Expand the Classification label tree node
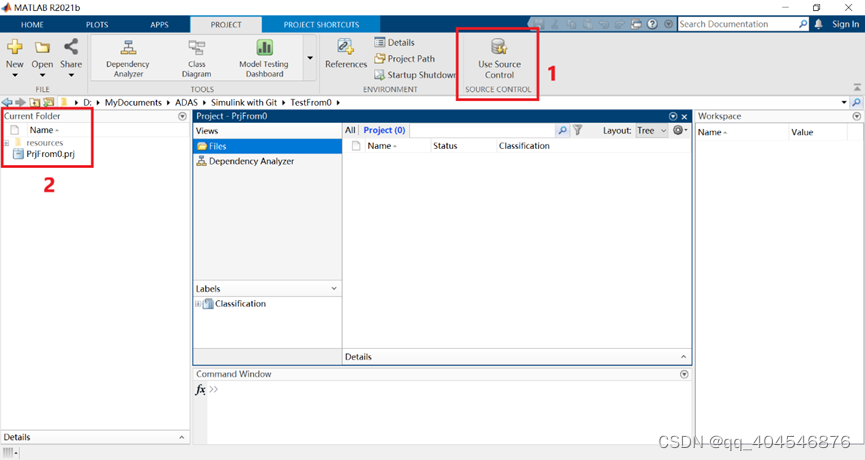 [198, 304]
